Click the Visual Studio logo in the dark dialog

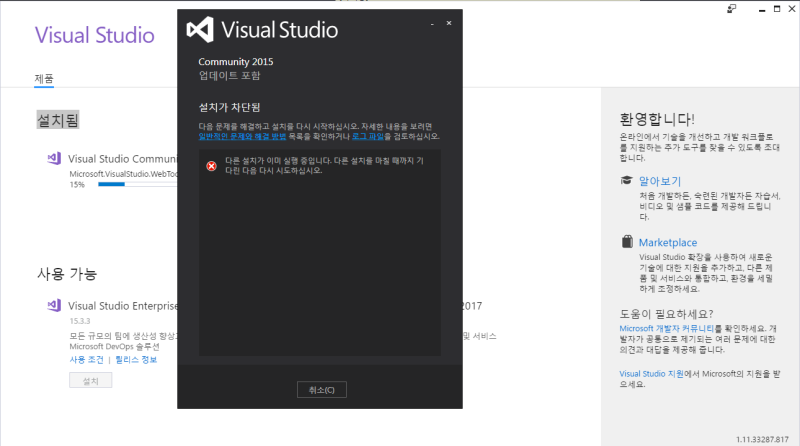200,30
